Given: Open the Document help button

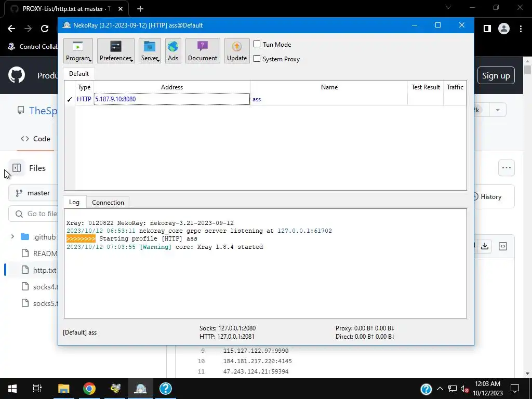Looking at the screenshot, I should [203, 50].
